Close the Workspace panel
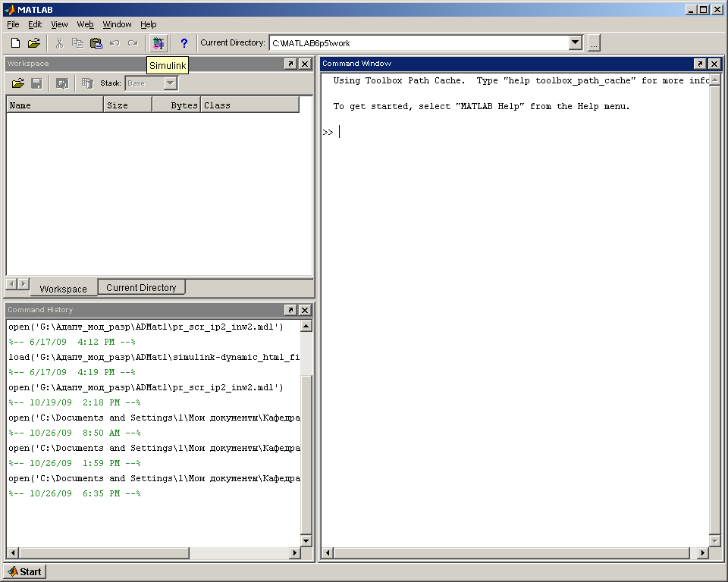The height and width of the screenshot is (582, 728). pos(305,64)
